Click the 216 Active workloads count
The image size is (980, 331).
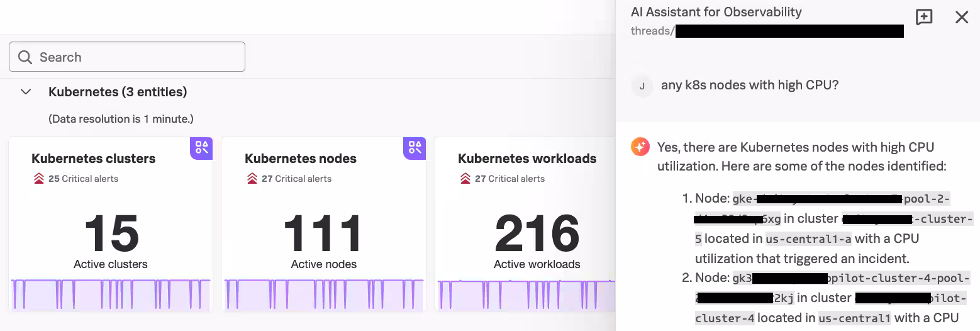pyautogui.click(x=537, y=233)
